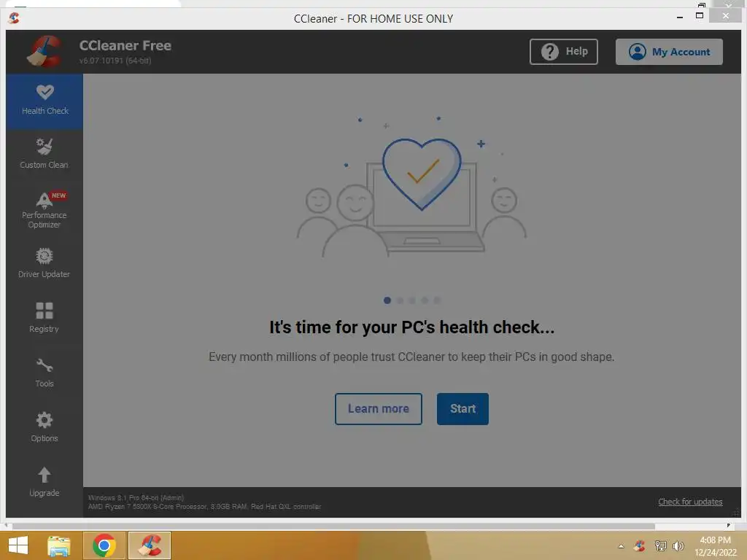Select the fourth carousel dot

tap(425, 300)
